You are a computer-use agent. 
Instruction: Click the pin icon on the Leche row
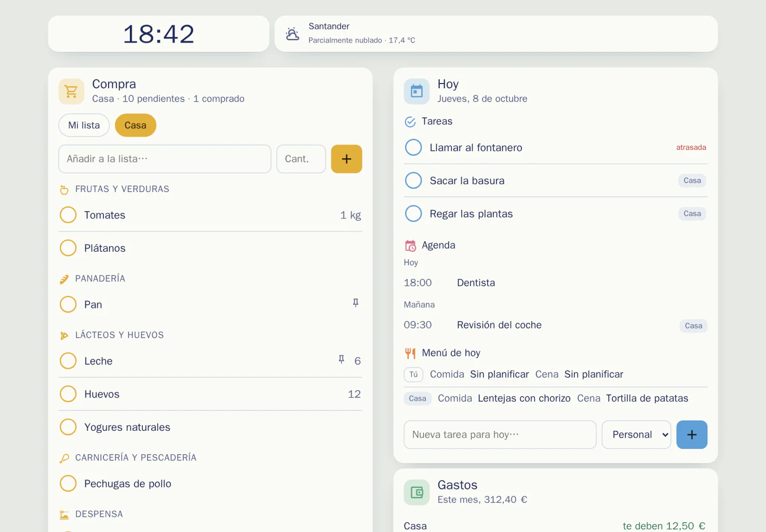point(341,359)
